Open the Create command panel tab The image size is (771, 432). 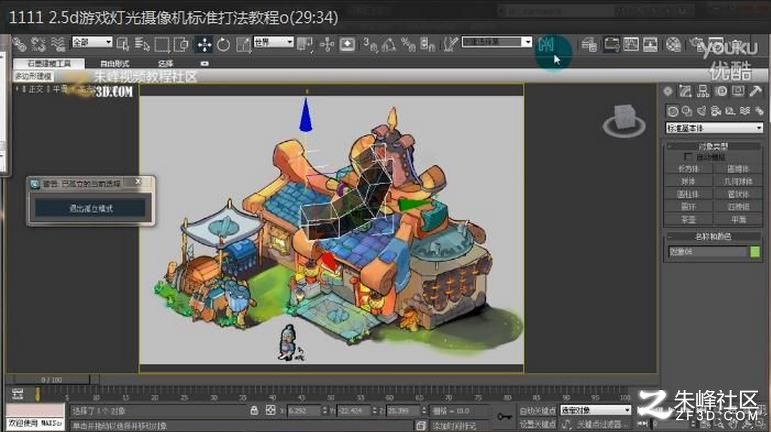[668, 91]
